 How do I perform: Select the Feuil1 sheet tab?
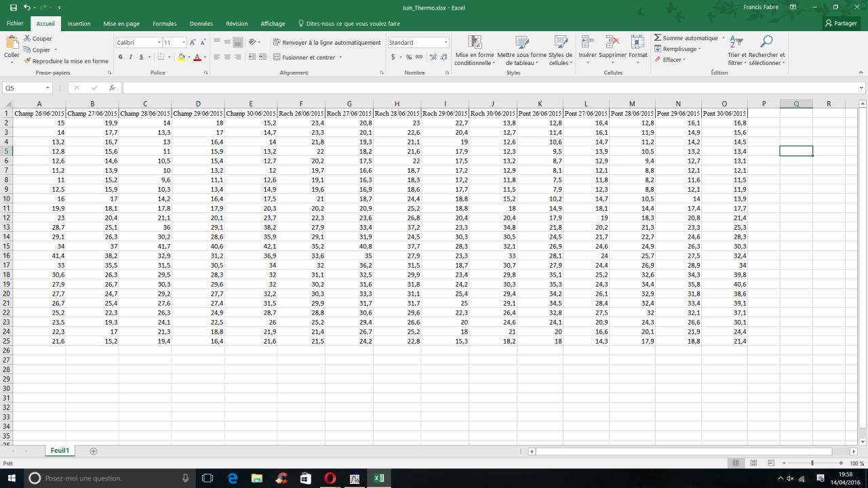[60, 451]
